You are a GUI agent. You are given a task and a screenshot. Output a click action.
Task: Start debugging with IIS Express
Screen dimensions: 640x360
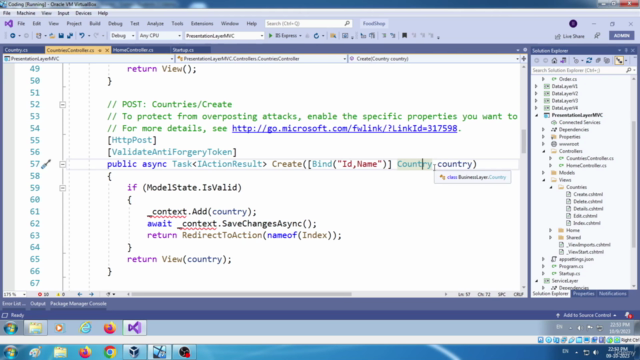[283, 36]
